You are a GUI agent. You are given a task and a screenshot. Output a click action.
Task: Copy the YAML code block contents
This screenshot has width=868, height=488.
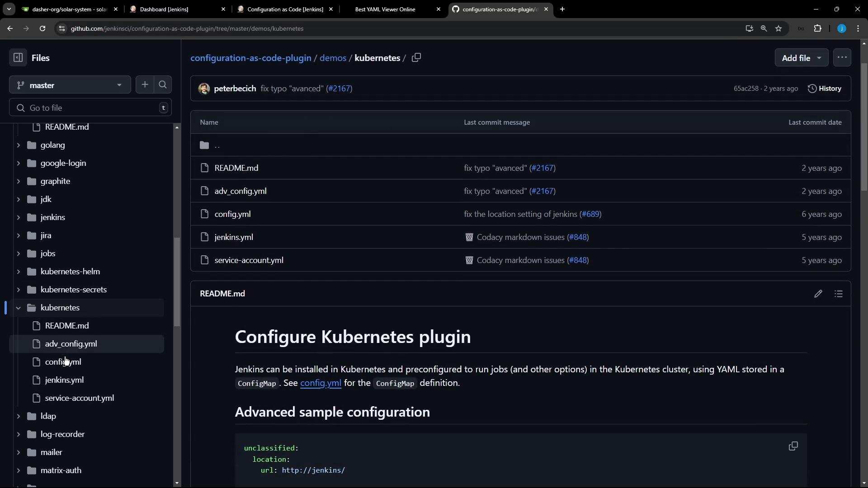[x=793, y=446]
